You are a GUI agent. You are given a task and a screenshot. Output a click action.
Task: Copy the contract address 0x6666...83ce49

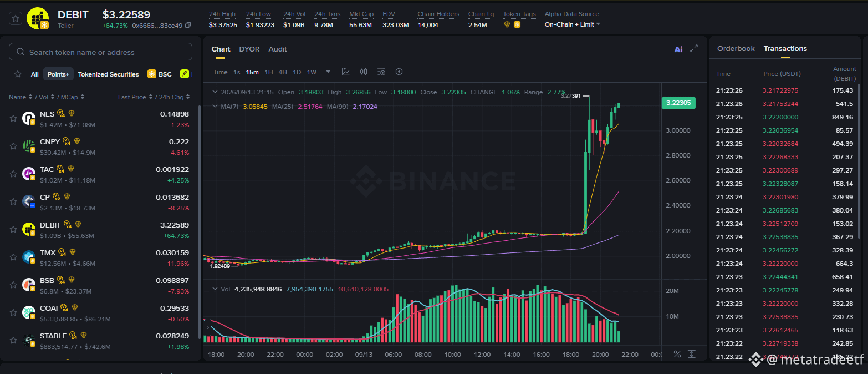coord(188,26)
